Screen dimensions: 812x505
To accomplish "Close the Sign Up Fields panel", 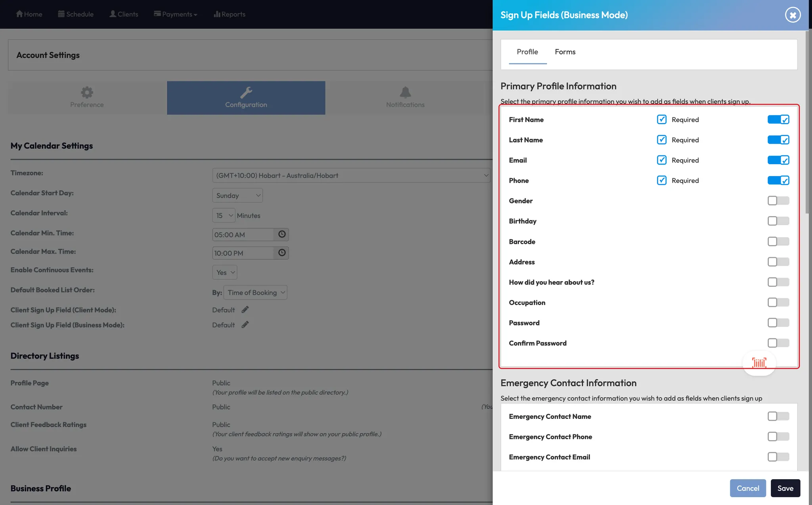I will [793, 15].
